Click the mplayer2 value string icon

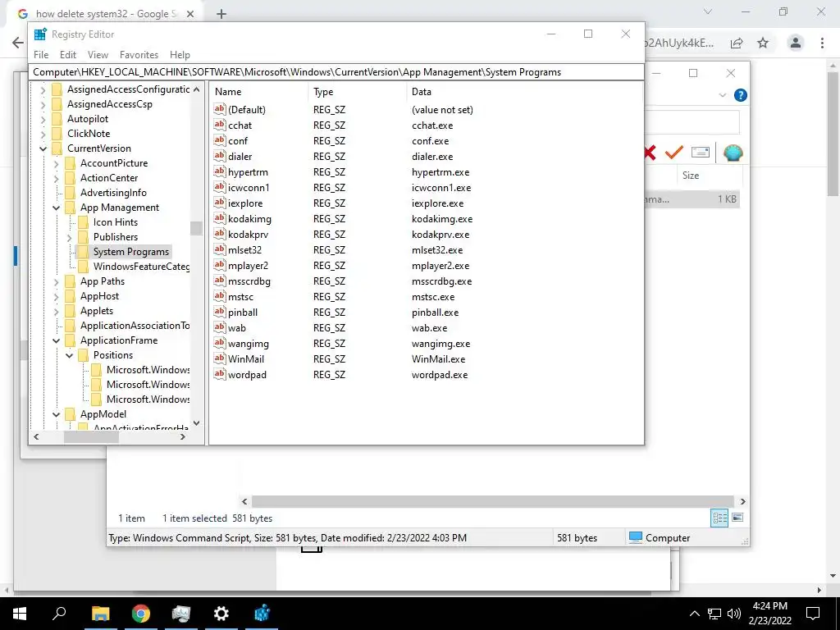coord(220,265)
